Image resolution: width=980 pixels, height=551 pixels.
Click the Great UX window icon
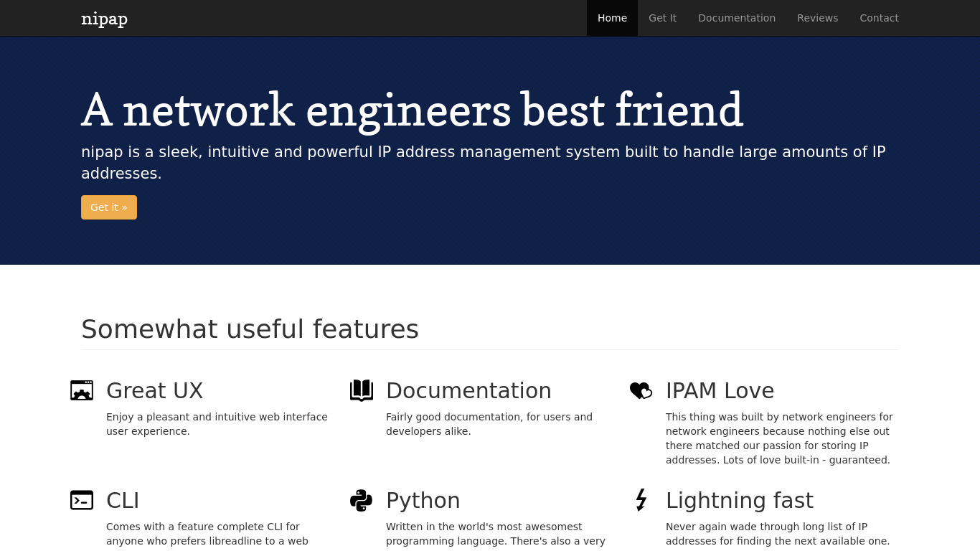tap(82, 390)
